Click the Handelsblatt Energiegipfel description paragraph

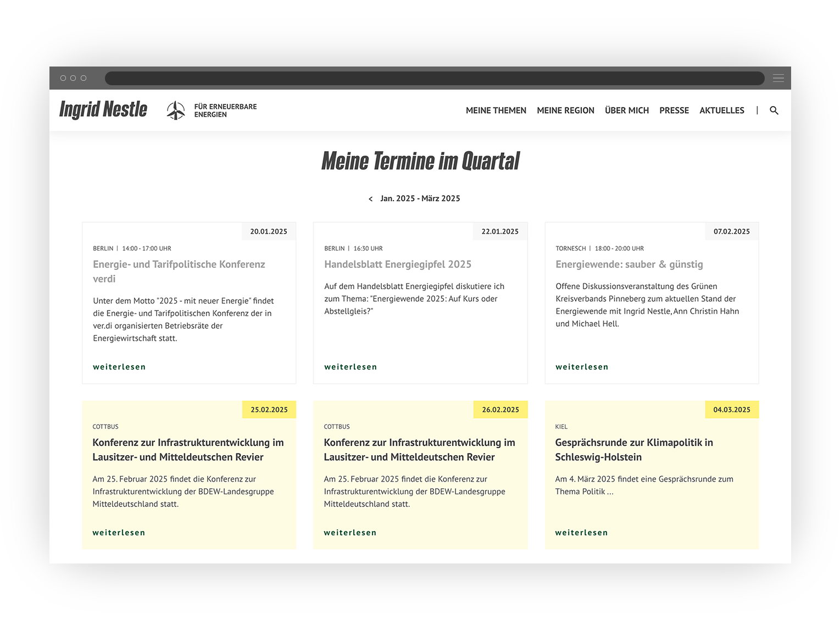414,299
